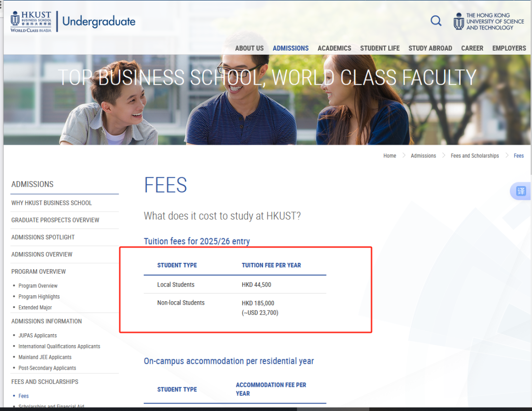The image size is (532, 411).
Task: Click ADMISSIONS INFORMATION sidebar heading
Action: (x=46, y=321)
